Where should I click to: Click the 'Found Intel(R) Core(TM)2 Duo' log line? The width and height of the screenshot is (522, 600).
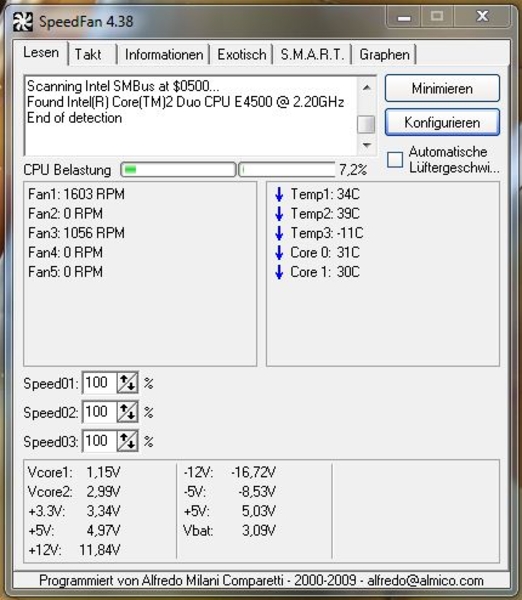click(x=186, y=102)
